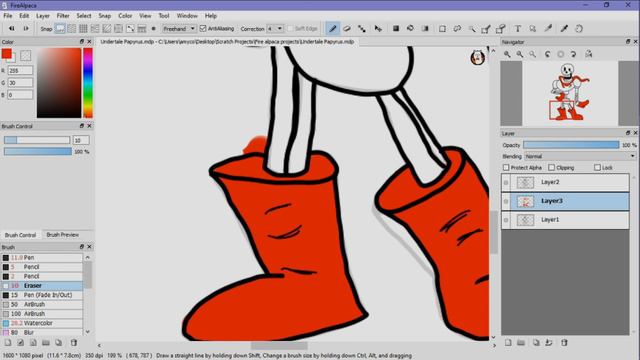
Task: Float the Brush Control panel
Action: tap(82, 126)
